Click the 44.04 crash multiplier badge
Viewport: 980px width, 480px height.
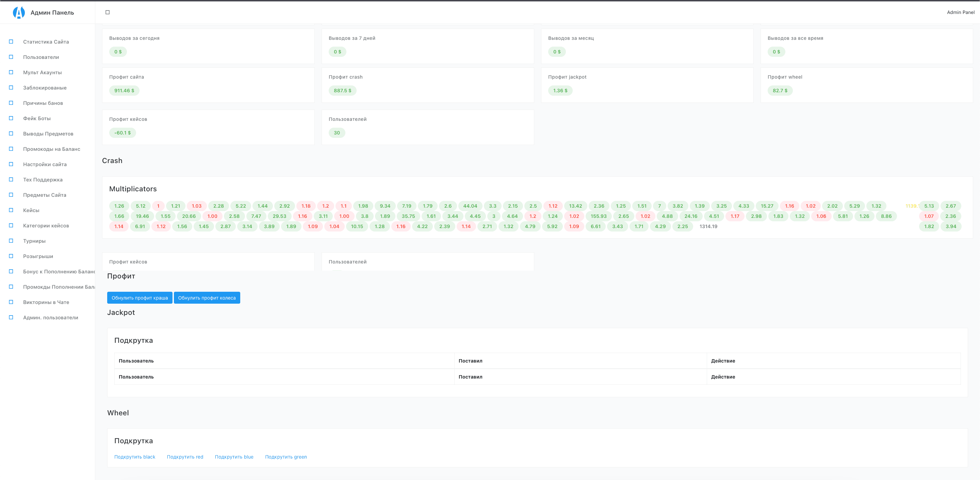[470, 206]
